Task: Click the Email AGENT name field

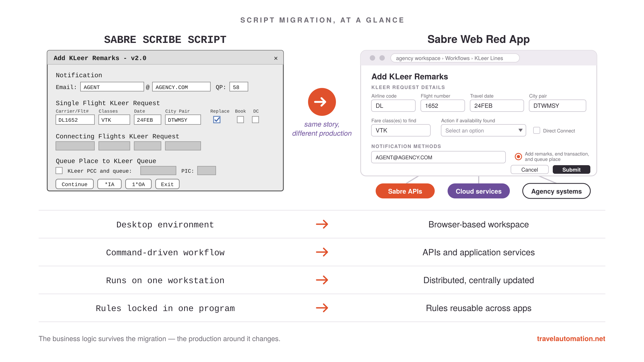Action: [112, 87]
